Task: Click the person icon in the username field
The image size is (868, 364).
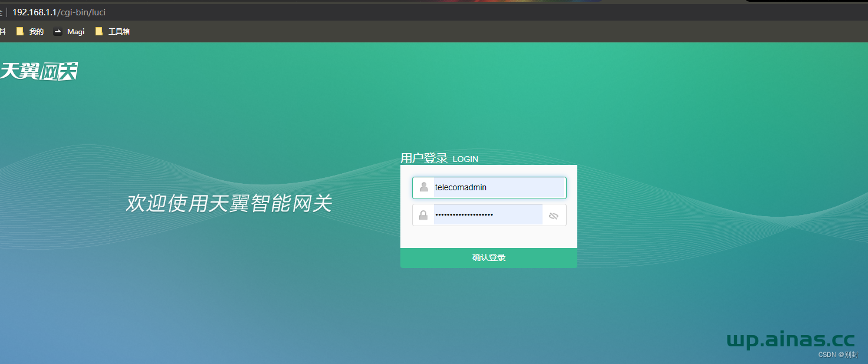Action: (x=423, y=187)
